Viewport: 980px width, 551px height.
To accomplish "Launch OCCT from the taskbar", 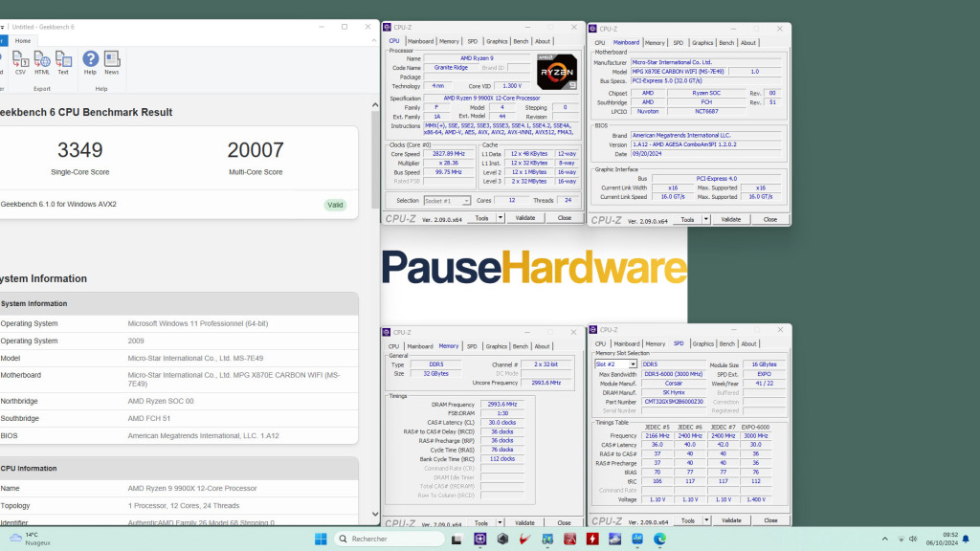I will [591, 539].
